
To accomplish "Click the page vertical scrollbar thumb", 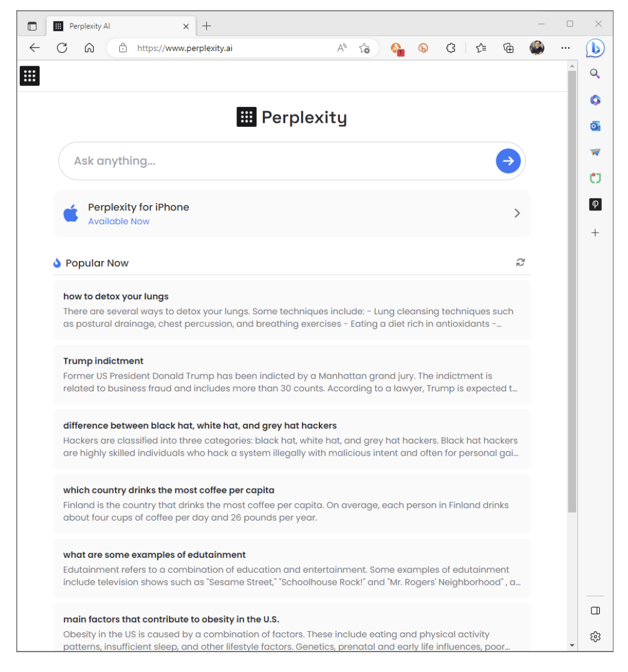I will (572, 292).
